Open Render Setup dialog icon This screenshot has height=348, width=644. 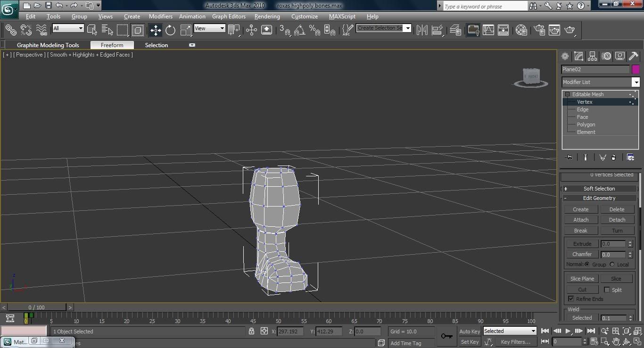tap(539, 30)
